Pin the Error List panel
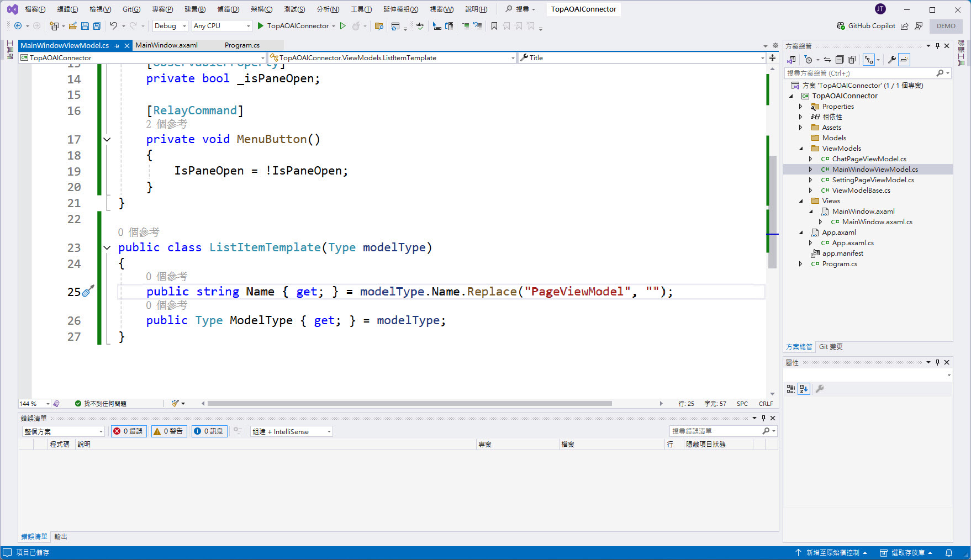 [x=763, y=418]
